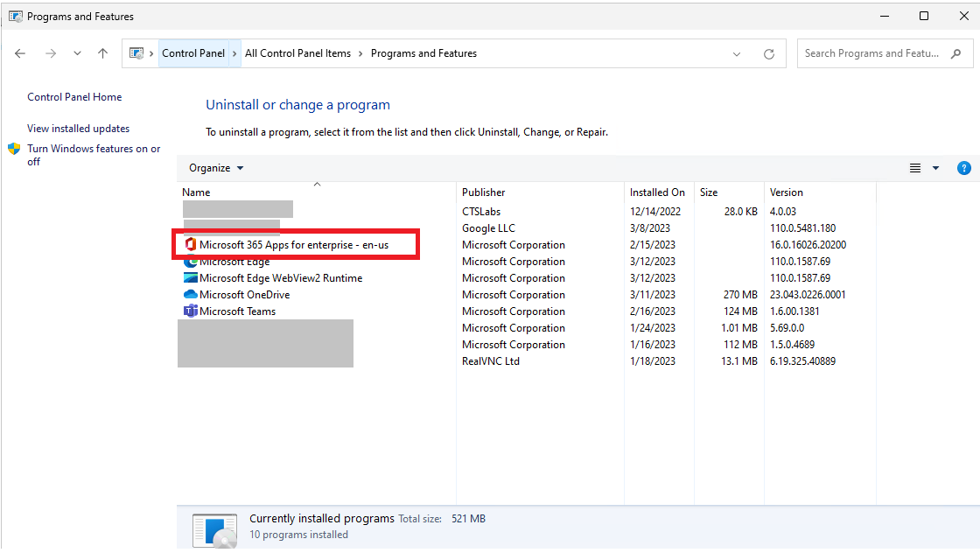Image resolution: width=980 pixels, height=553 pixels.
Task: Click the Microsoft Edge browser icon
Action: click(192, 261)
